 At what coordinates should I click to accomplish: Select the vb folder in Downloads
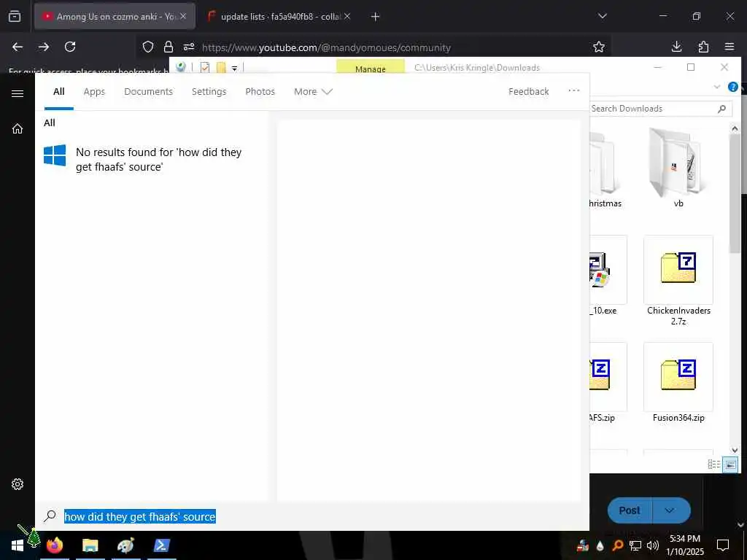click(x=678, y=169)
